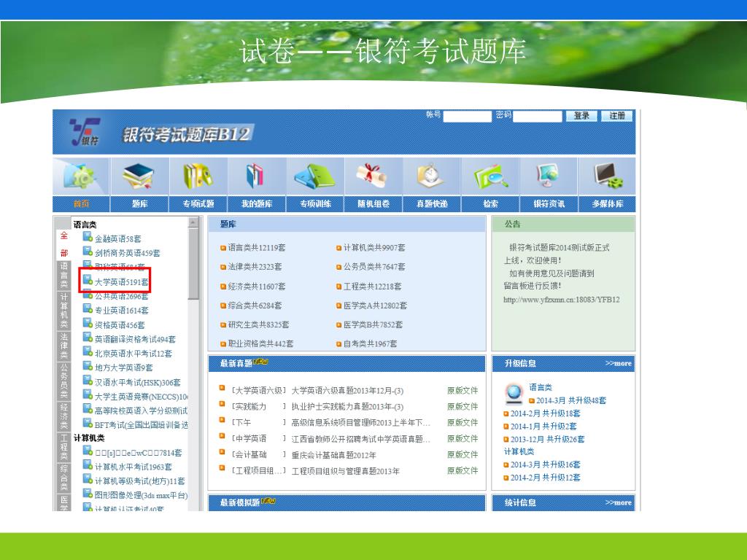
Task: Click the icon beside 计算机水平考试1963套
Action: click(x=88, y=464)
